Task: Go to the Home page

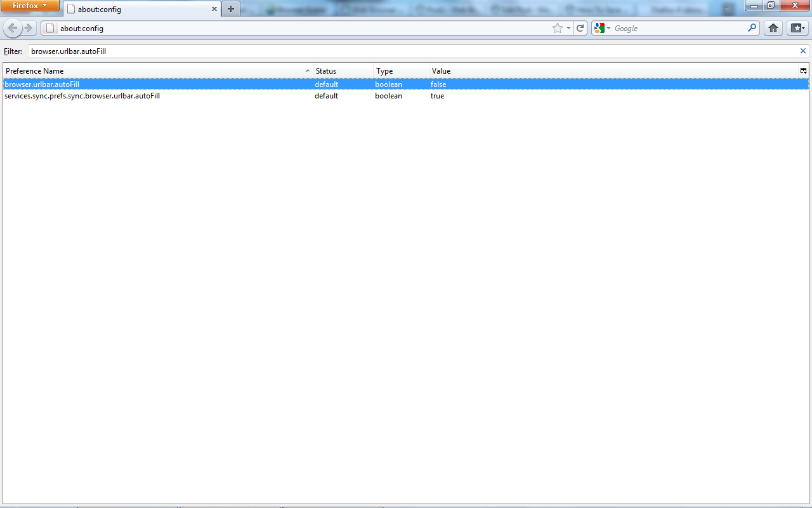Action: tap(773, 28)
